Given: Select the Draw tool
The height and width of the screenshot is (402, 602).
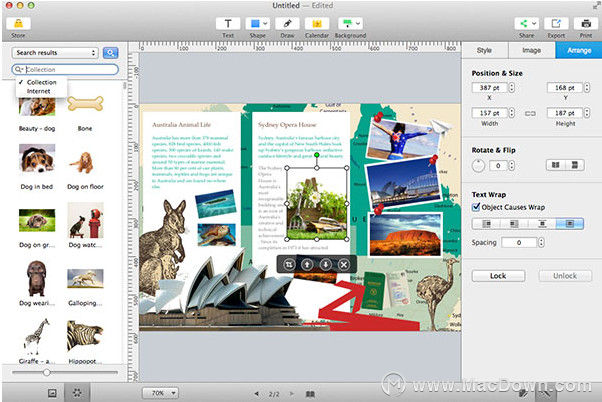Looking at the screenshot, I should click(287, 24).
